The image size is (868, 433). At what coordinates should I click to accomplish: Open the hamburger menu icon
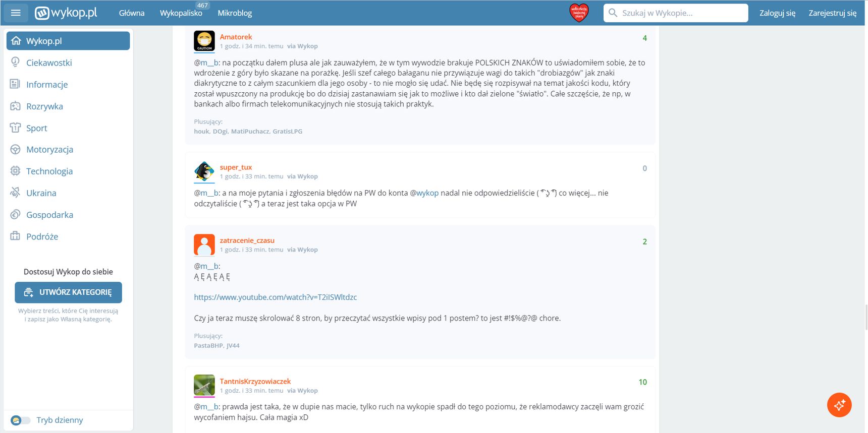(x=16, y=13)
